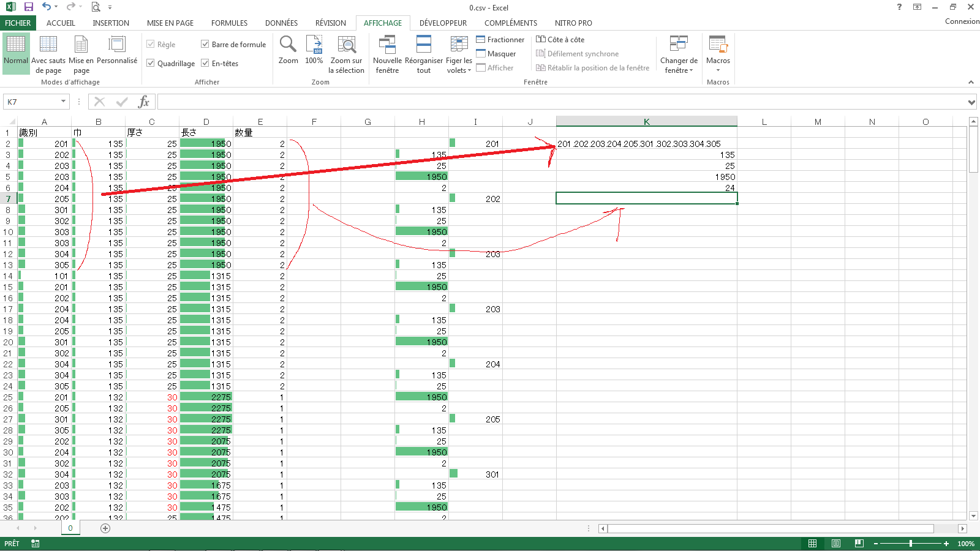Switch to the DONNÉES tab

click(x=281, y=23)
